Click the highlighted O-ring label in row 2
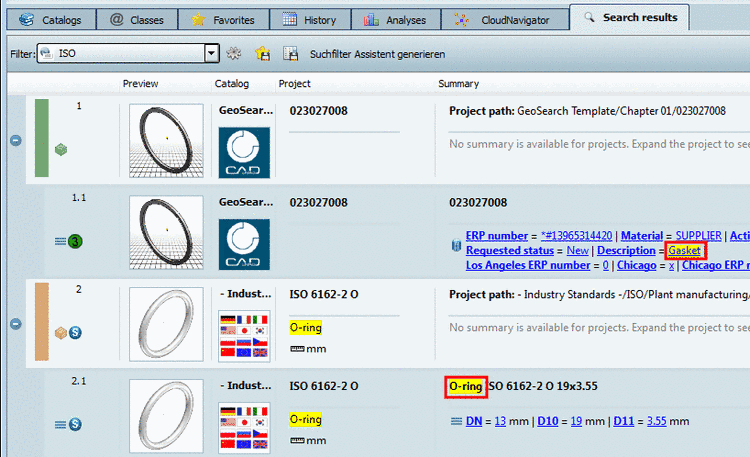750x457 pixels. [306, 327]
